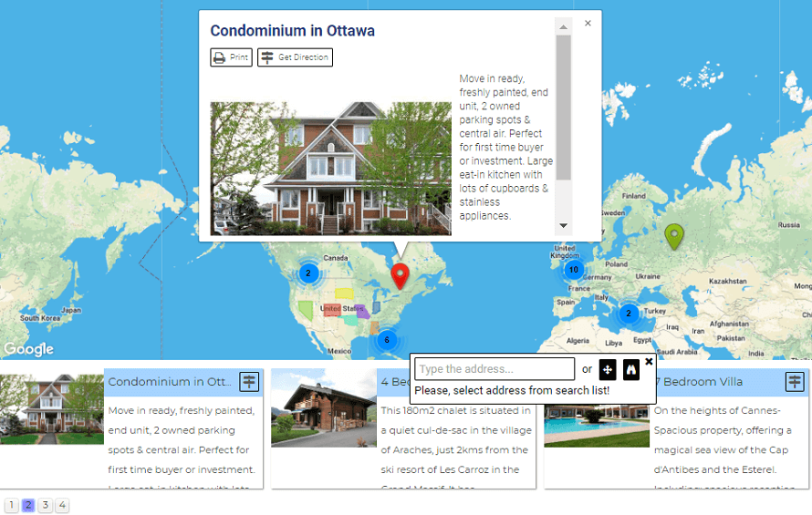Click the info window scrollbar thumb
The width and height of the screenshot is (812, 515).
(x=564, y=108)
